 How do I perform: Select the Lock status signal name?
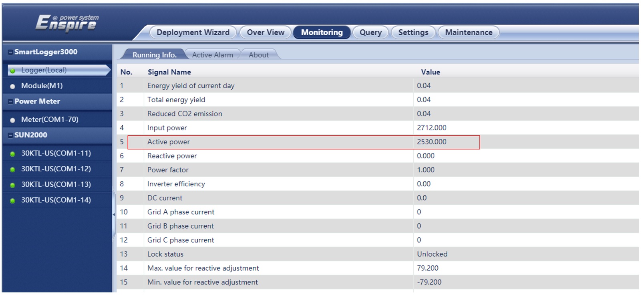(x=165, y=254)
